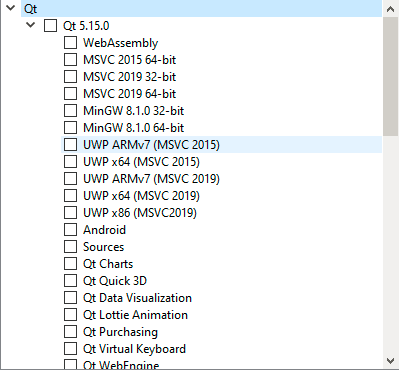Check the Android component checkbox
Screen dimensions: 399x373
(x=70, y=230)
